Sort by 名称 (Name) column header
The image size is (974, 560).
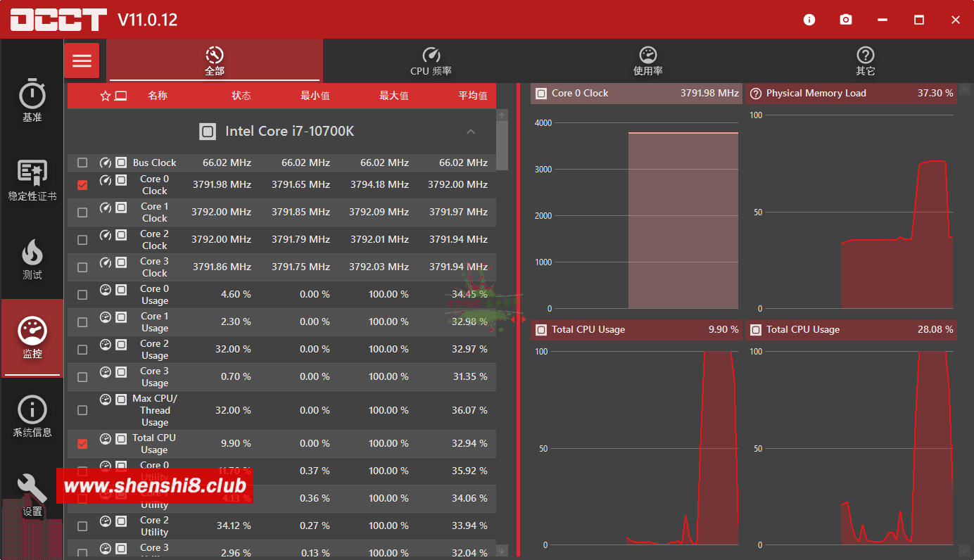click(158, 96)
